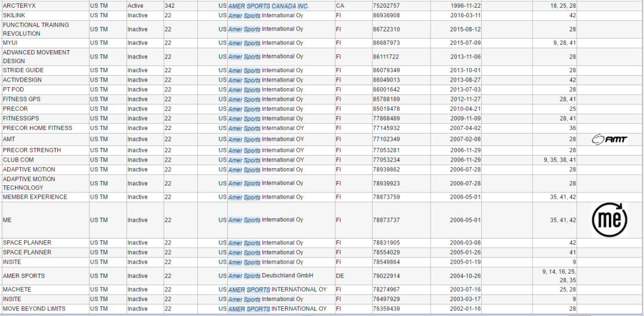Select FITNESS GPS trademark name
The image size is (644, 316).
pos(22,99)
